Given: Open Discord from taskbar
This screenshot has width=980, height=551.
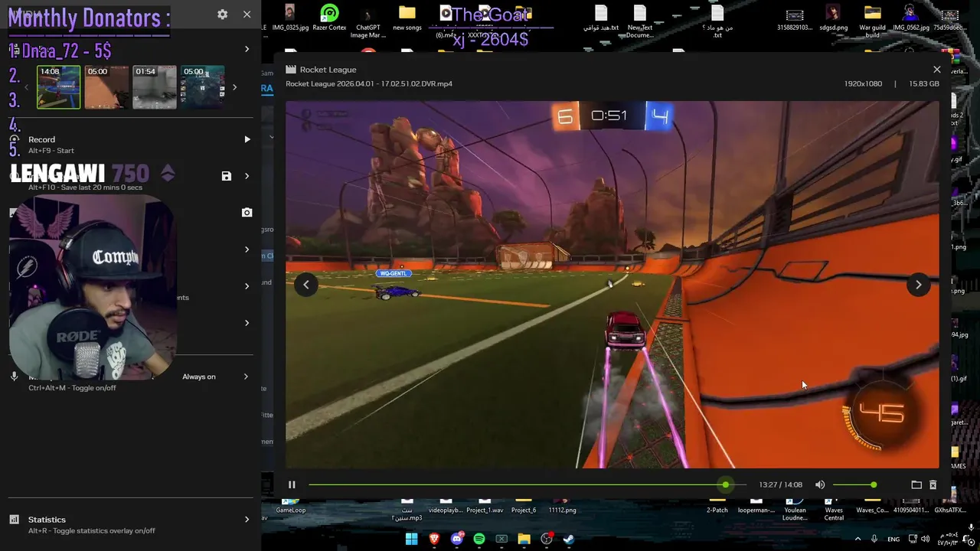Looking at the screenshot, I should tap(457, 539).
